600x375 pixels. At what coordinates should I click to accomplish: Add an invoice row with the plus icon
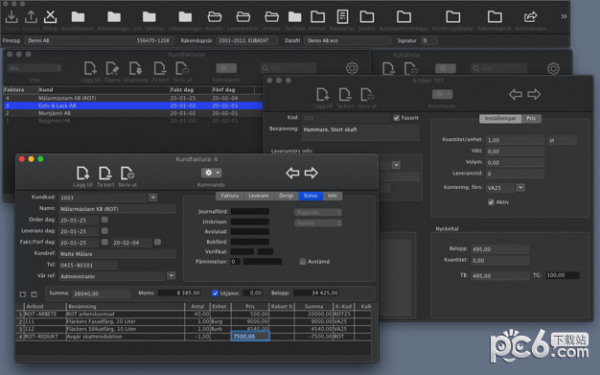pyautogui.click(x=23, y=294)
